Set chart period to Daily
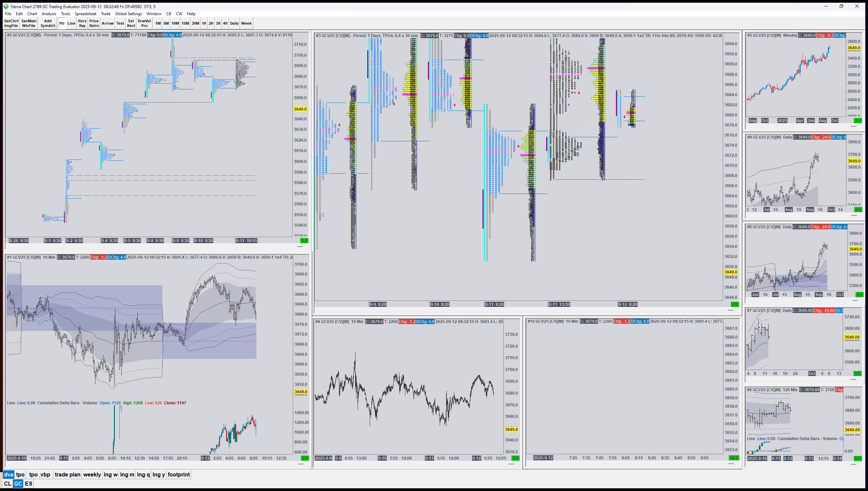The width and height of the screenshot is (868, 491). click(234, 23)
